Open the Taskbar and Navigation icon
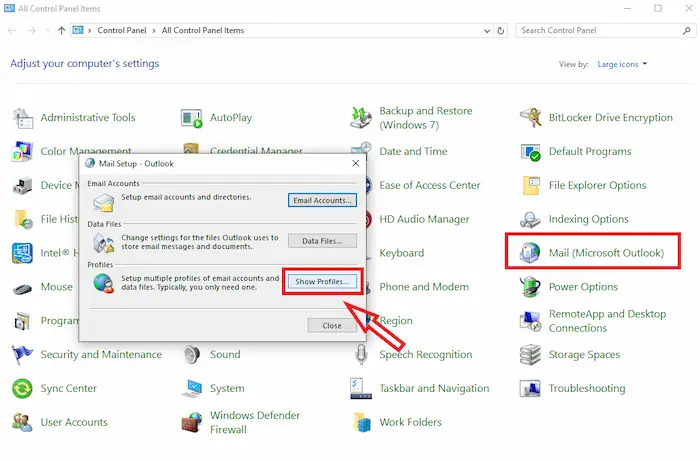 point(361,389)
